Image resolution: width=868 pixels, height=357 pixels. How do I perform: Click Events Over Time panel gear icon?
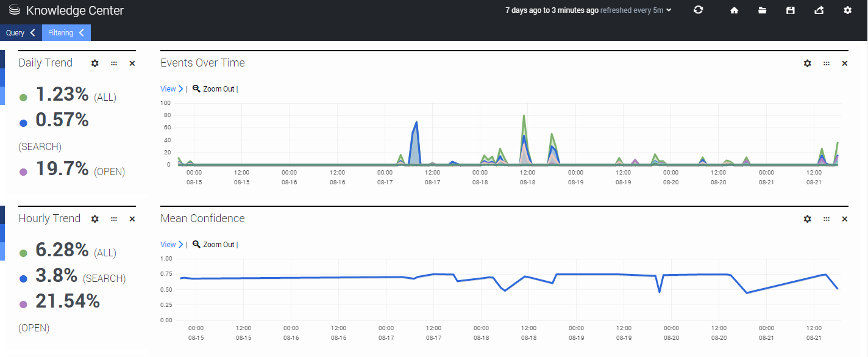pyautogui.click(x=807, y=63)
